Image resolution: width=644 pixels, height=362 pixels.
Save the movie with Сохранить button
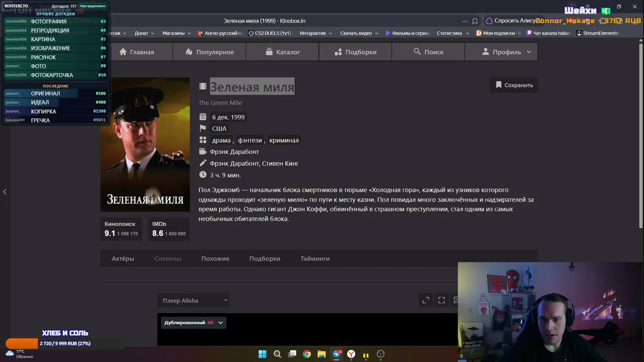[514, 85]
